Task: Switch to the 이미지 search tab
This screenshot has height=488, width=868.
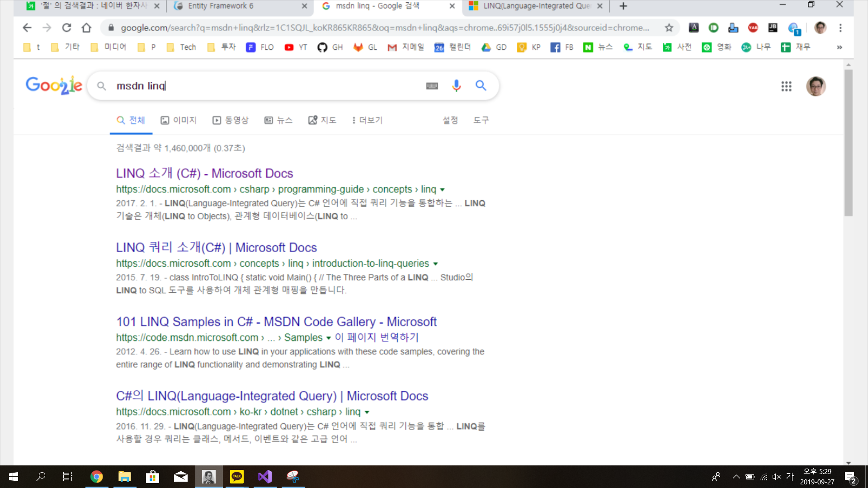Action: [179, 120]
